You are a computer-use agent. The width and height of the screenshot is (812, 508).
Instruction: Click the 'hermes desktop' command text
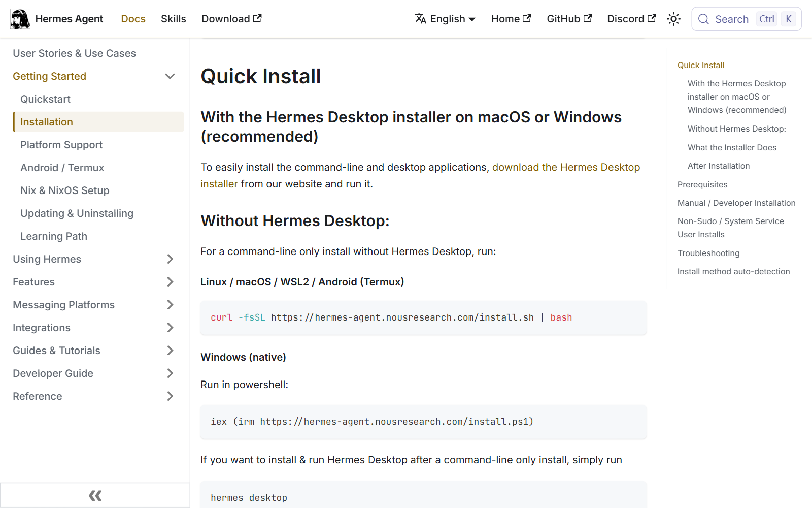click(x=249, y=498)
